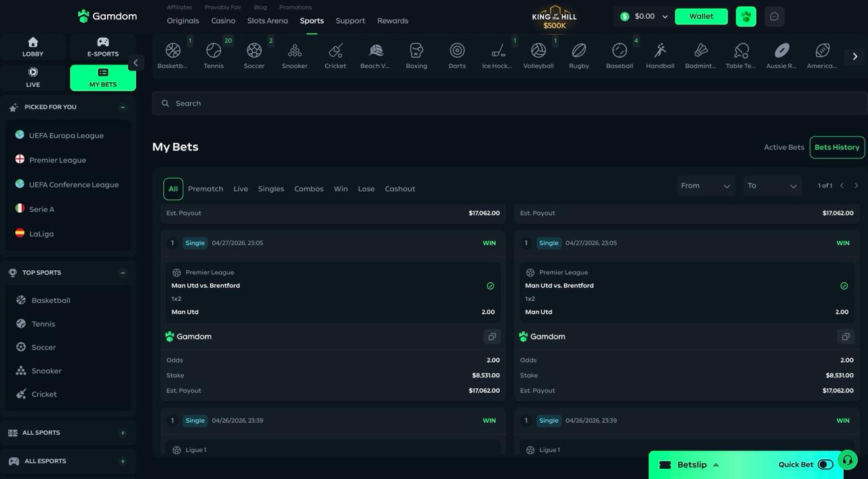
Task: Open UEFA Europa League in Picked For You
Action: pyautogui.click(x=66, y=136)
